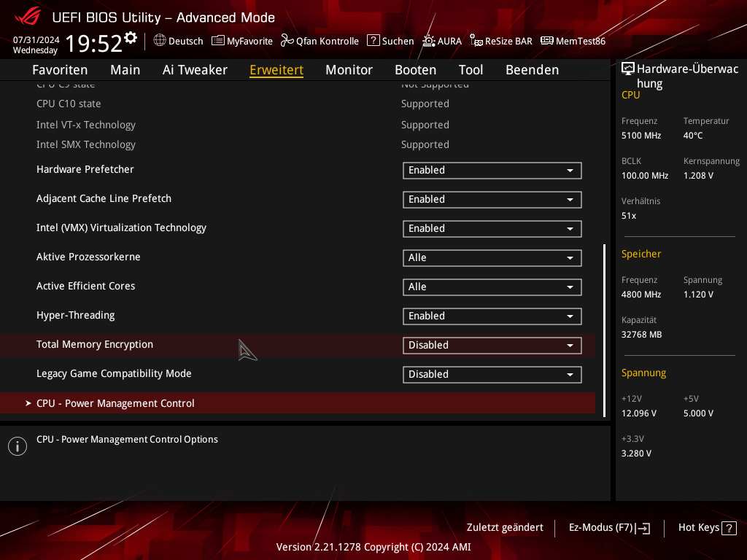The height and width of the screenshot is (560, 747).
Task: Select Aktive Prozessorkerne label
Action: [88, 257]
